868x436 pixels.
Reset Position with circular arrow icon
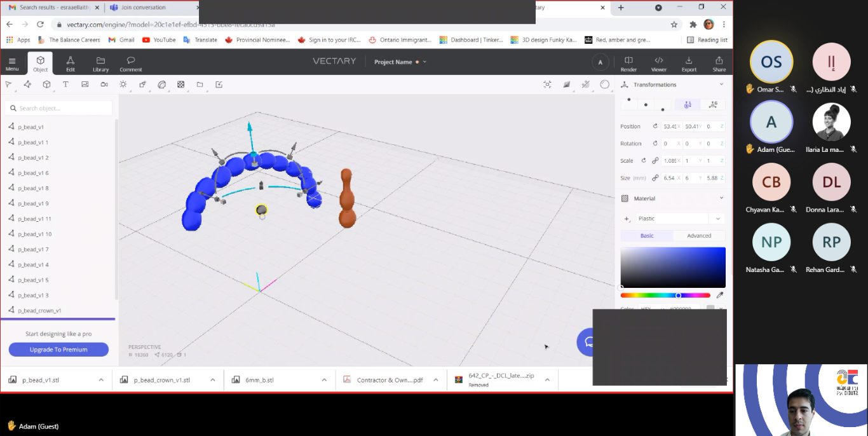[x=655, y=126]
